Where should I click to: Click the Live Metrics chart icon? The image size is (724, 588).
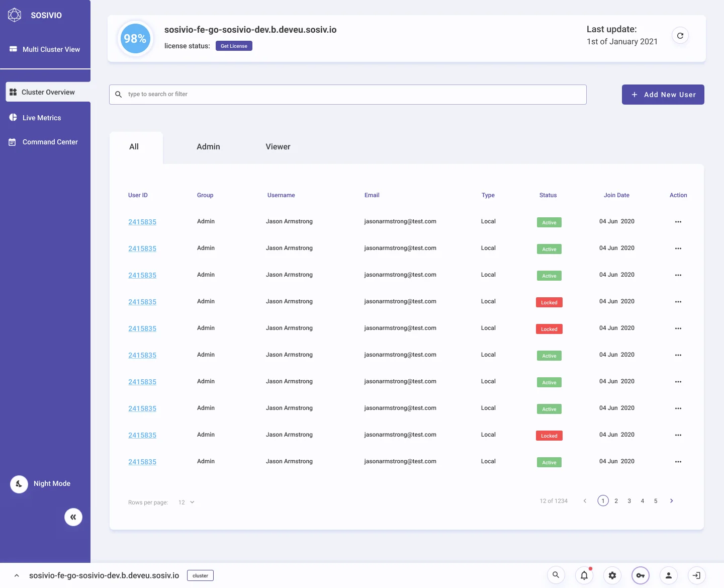[13, 117]
